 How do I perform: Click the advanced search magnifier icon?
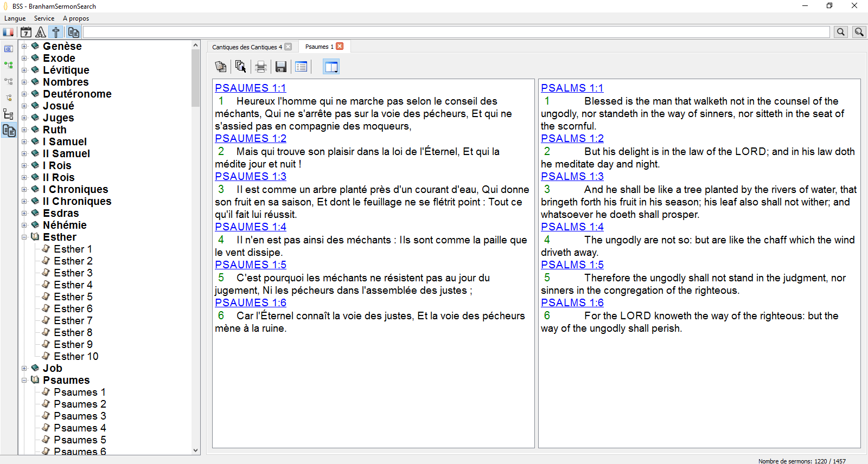pos(859,32)
